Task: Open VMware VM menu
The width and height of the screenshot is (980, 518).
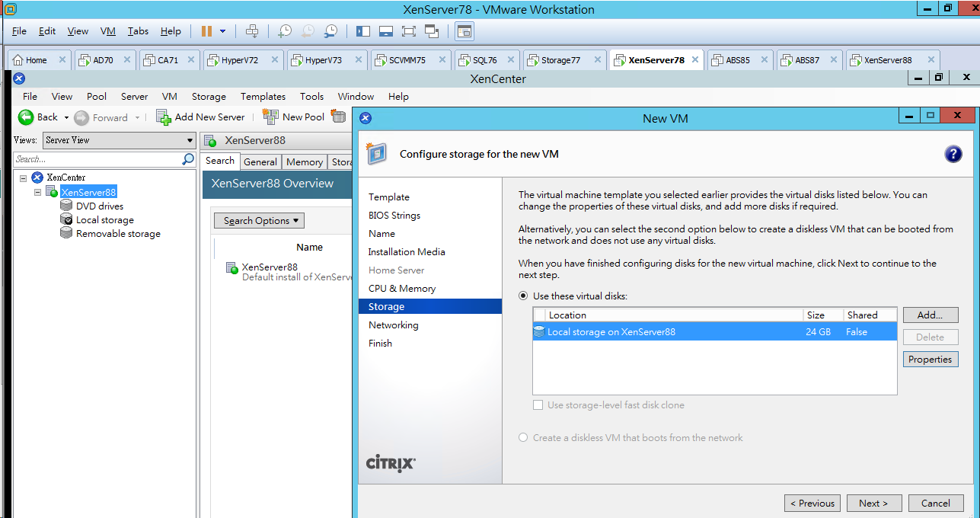Action: pyautogui.click(x=108, y=31)
